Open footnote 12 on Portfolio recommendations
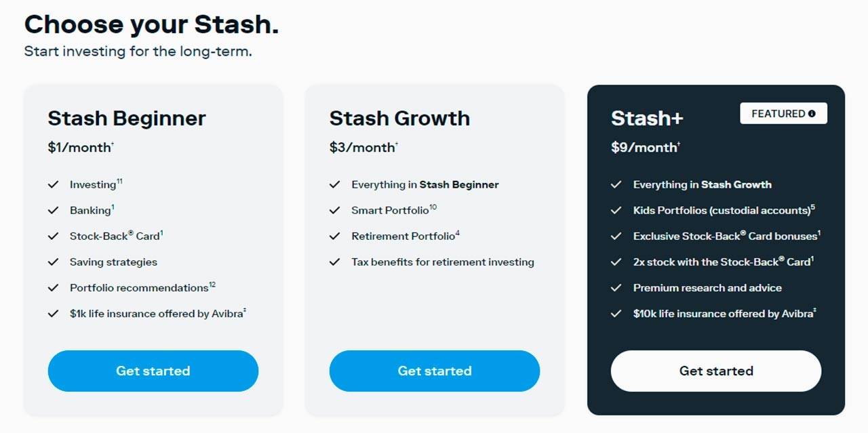 [212, 285]
